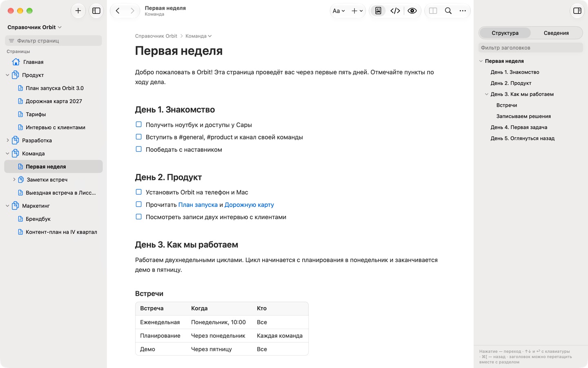Screen dimensions: 588x368
Task: Open 'Дорожная карта 2027' page
Action: click(x=53, y=101)
